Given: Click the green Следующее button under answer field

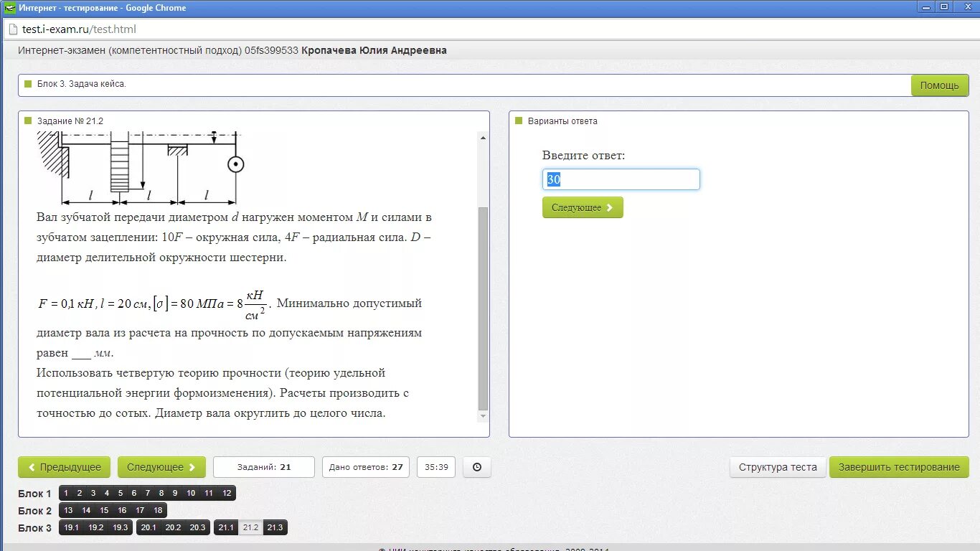Looking at the screenshot, I should click(583, 207).
